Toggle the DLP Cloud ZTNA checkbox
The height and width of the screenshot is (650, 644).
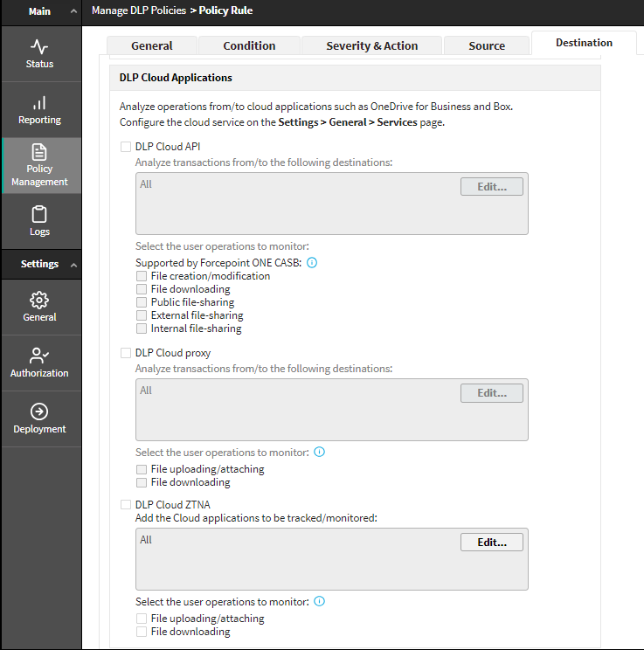(x=126, y=505)
